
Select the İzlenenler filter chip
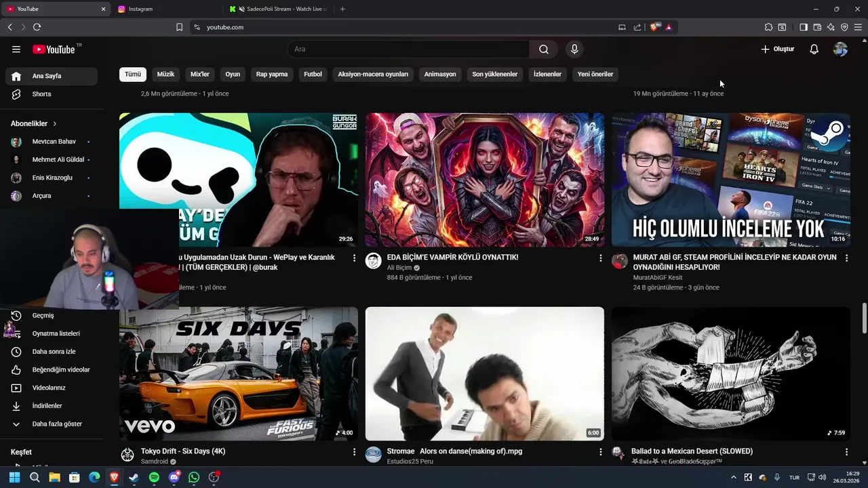(x=547, y=74)
